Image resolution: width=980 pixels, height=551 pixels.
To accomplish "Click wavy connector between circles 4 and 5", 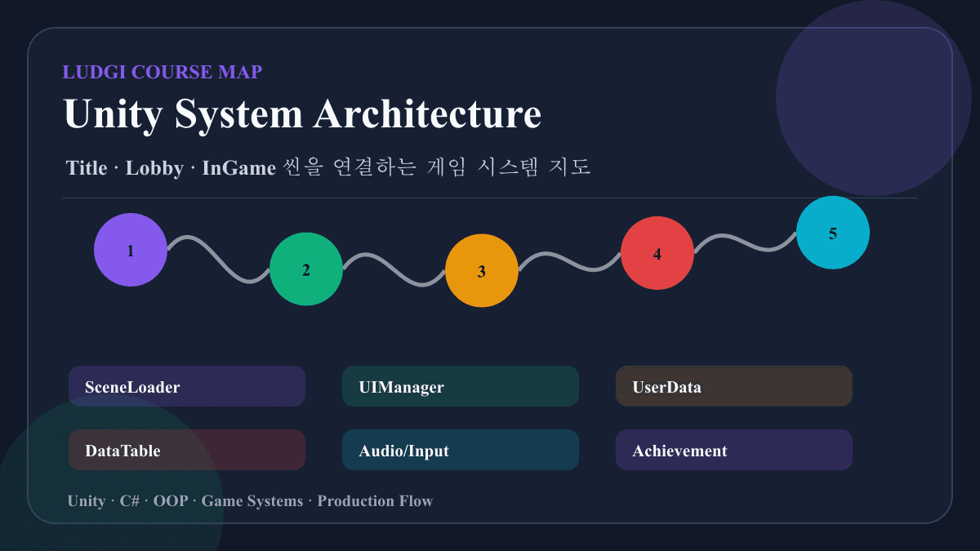I will 746,242.
